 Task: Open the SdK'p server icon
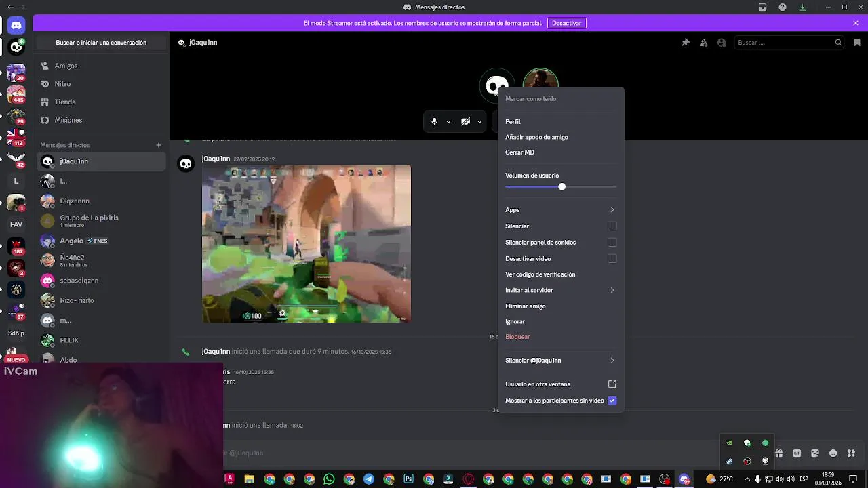coord(16,333)
